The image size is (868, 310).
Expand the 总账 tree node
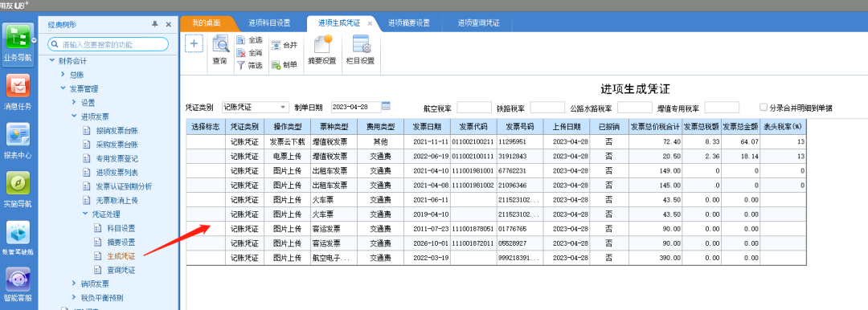pos(63,74)
